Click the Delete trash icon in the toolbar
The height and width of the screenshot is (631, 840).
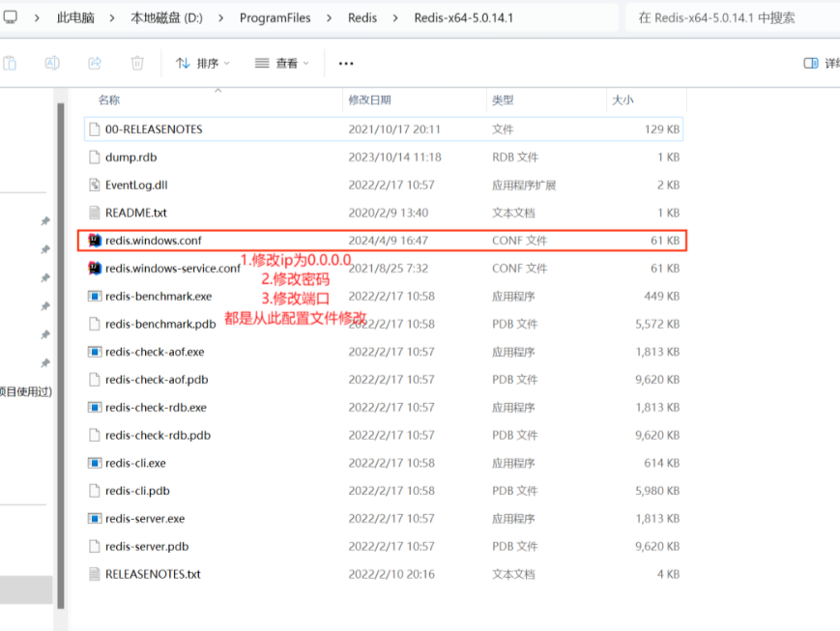pyautogui.click(x=137, y=63)
